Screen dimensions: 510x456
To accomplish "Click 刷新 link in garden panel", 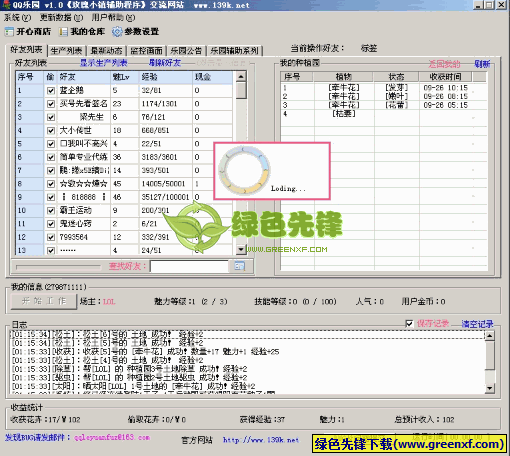I will pyautogui.click(x=482, y=64).
